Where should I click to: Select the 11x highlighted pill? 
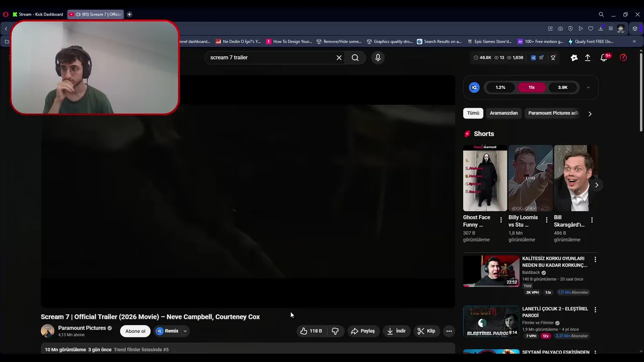[531, 87]
